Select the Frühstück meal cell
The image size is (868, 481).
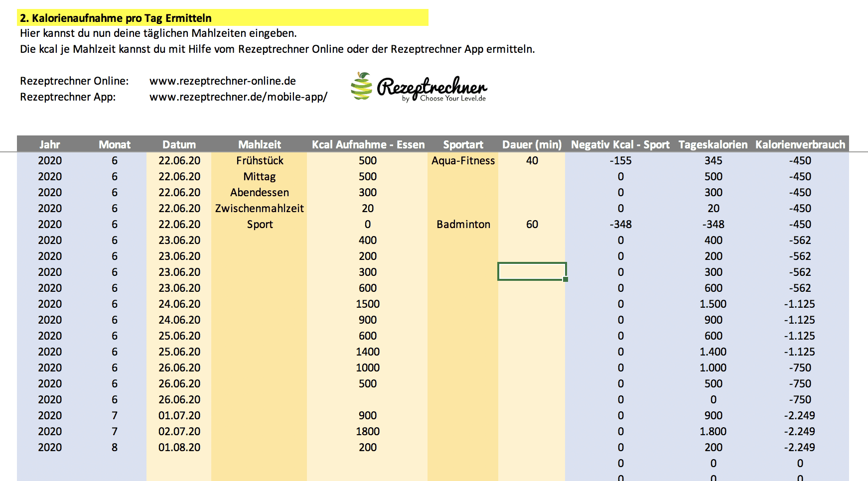(259, 160)
